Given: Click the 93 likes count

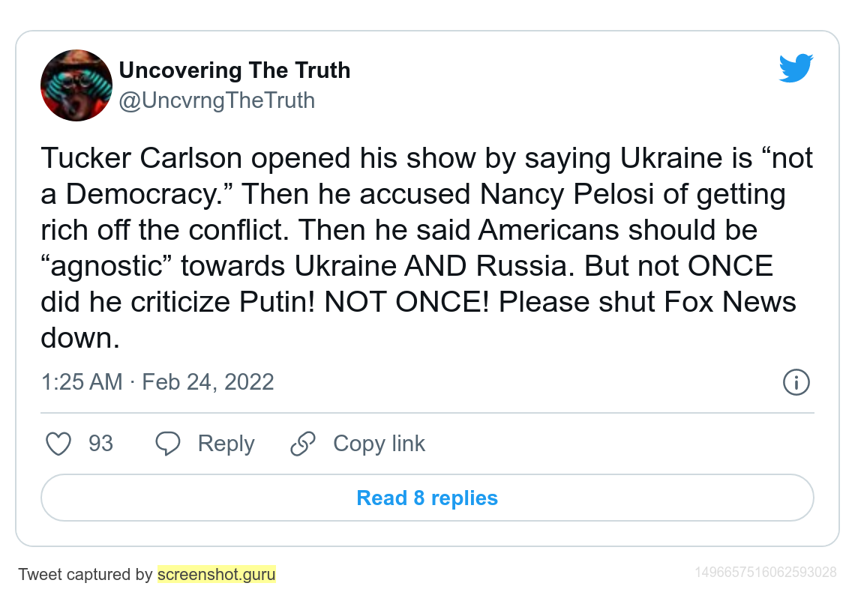Looking at the screenshot, I should 100,444.
